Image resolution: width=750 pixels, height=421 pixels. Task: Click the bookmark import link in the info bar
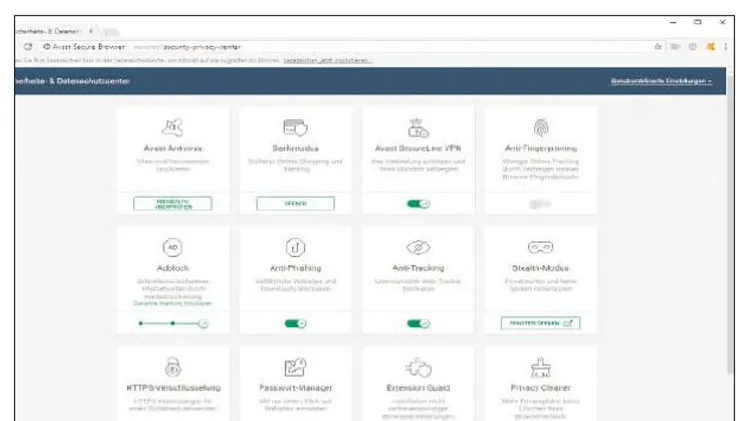point(328,60)
